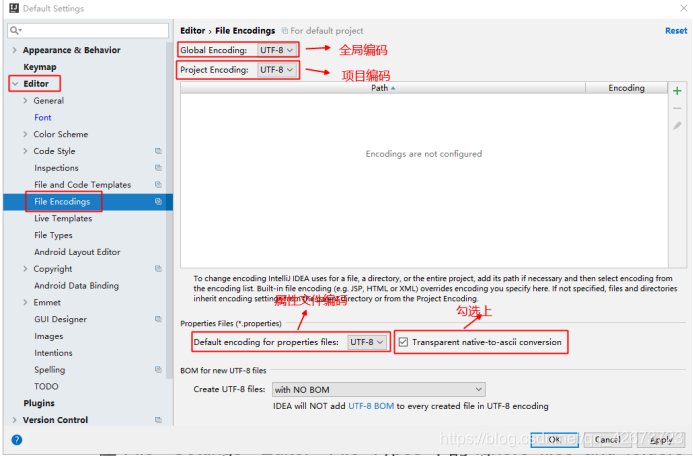Open Font settings page
Screen dimensions: 693x457
(43, 118)
